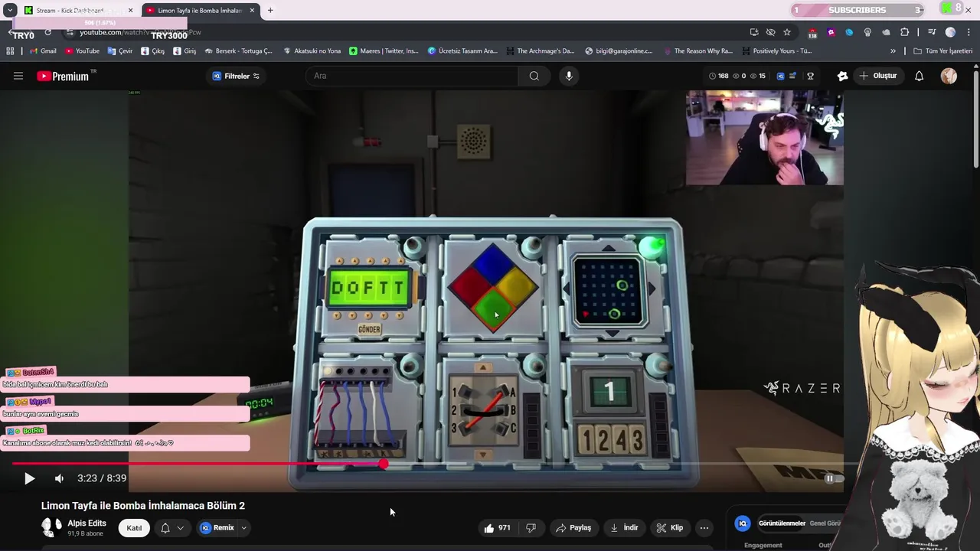Mute the video volume speaker icon
Image resolution: width=980 pixels, height=551 pixels.
(59, 478)
